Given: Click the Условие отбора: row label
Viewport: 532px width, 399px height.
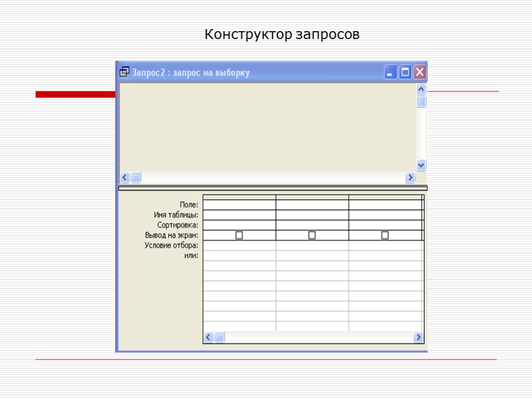Looking at the screenshot, I should click(x=171, y=245).
